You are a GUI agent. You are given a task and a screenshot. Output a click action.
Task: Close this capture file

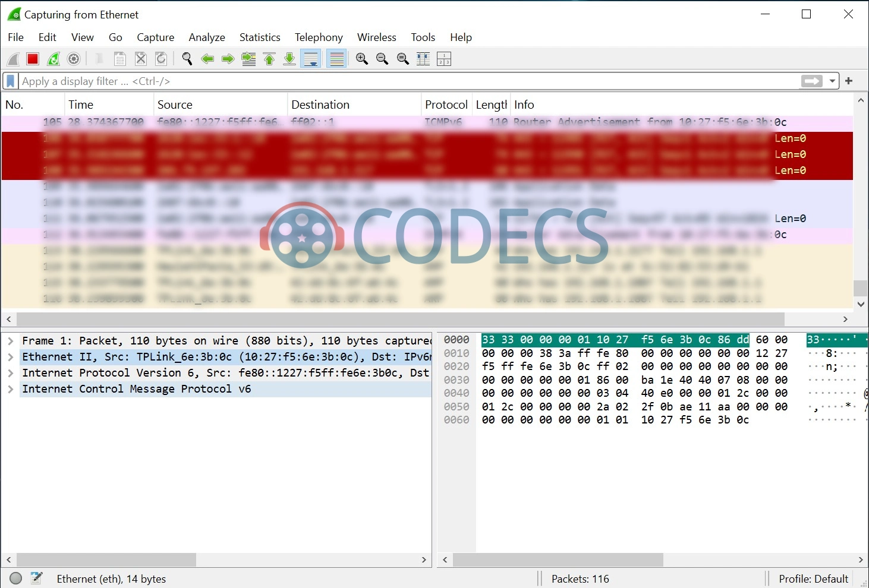(141, 59)
